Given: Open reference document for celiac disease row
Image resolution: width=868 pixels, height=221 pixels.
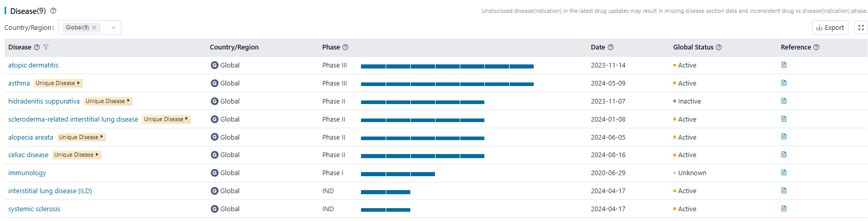Looking at the screenshot, I should point(784,155).
